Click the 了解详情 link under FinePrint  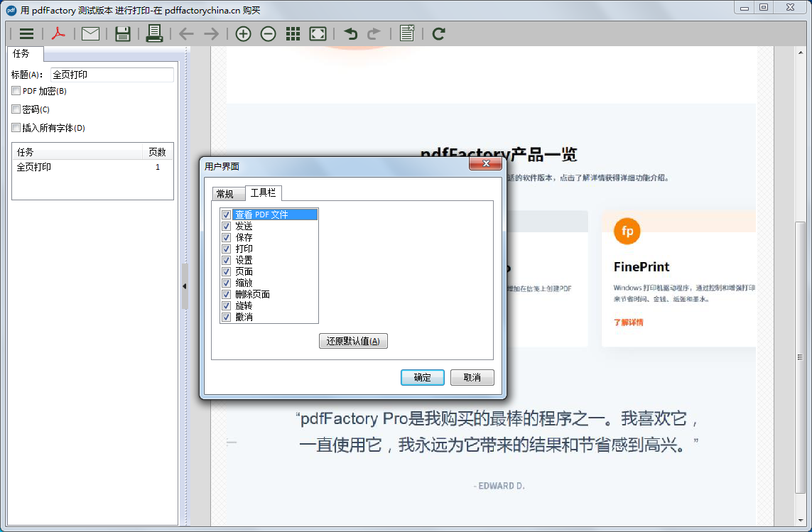[628, 322]
